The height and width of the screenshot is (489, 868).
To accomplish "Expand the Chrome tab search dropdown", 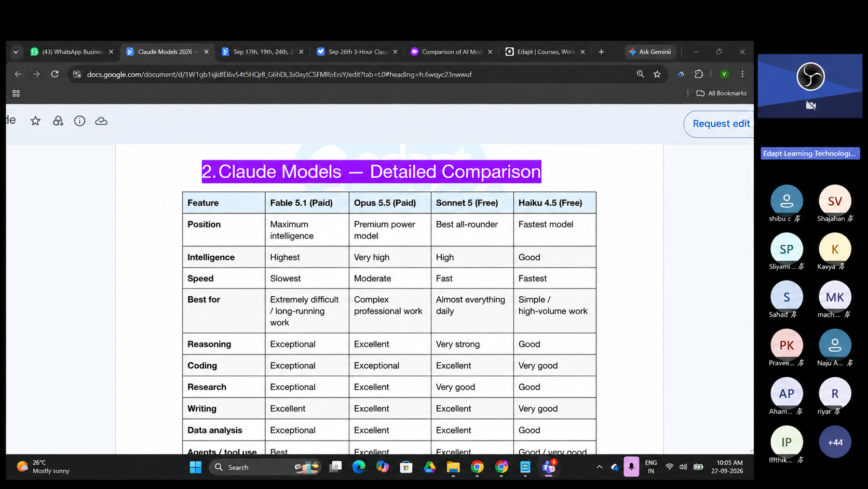I will pos(16,52).
